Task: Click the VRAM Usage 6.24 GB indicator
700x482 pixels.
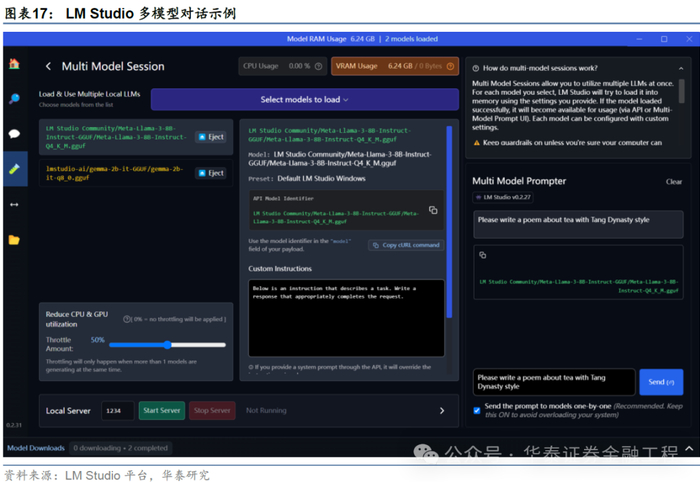Action: 395,66
